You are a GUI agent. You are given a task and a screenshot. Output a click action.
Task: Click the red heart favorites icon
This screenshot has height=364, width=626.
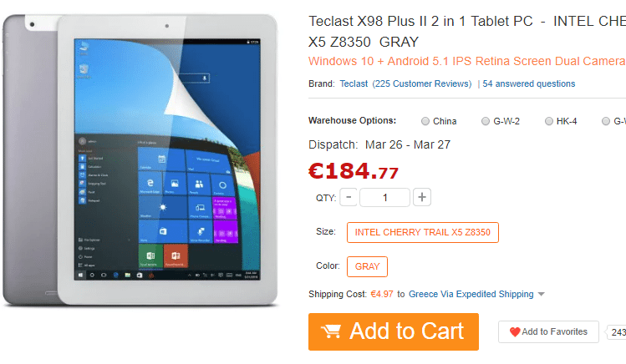coord(515,331)
